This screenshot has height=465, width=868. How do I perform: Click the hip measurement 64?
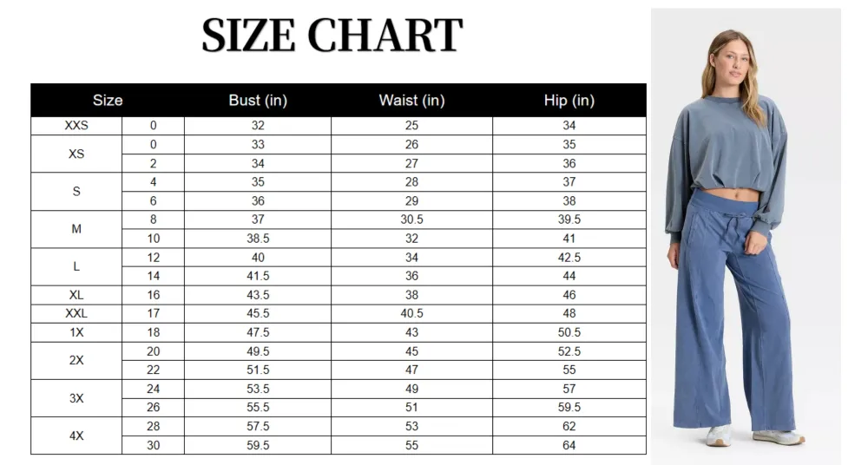pos(569,445)
